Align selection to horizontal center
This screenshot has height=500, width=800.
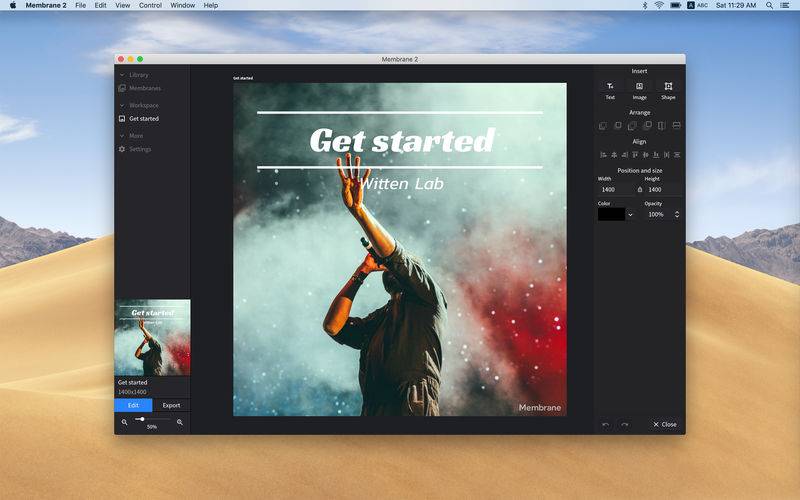614,155
